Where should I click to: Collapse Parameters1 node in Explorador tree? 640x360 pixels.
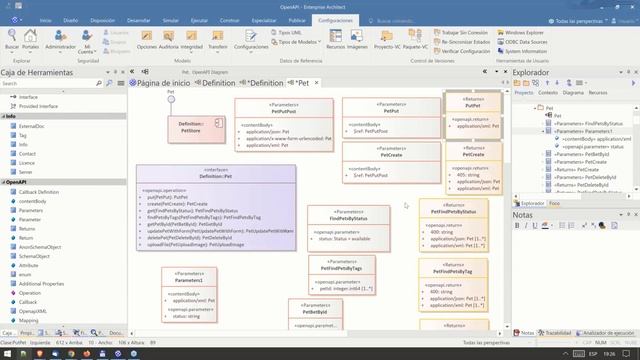pos(543,131)
